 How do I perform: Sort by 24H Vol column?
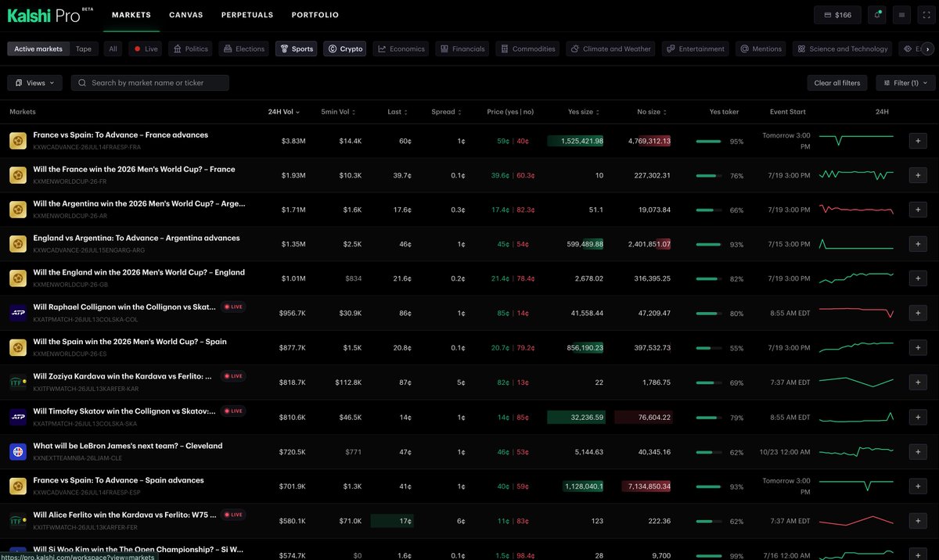(284, 112)
